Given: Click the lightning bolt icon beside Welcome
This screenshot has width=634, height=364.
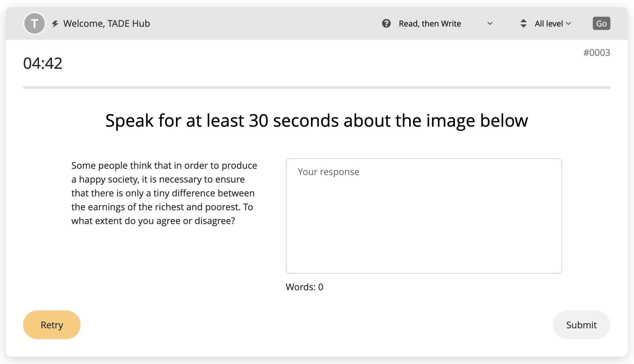Looking at the screenshot, I should pos(55,24).
